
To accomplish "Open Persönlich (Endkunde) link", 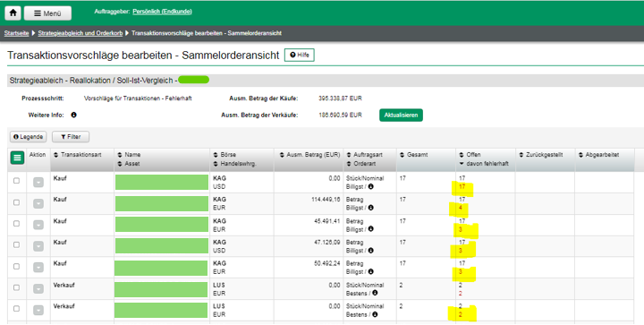I will point(162,12).
